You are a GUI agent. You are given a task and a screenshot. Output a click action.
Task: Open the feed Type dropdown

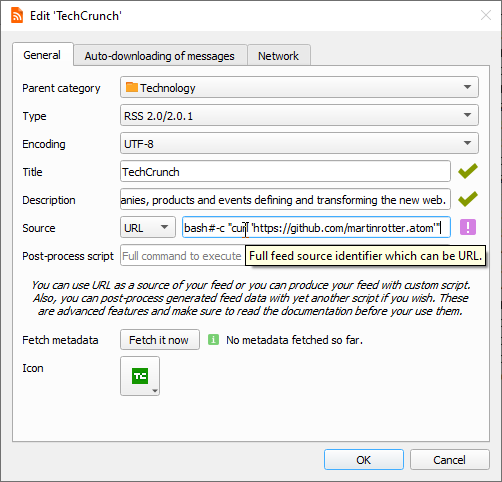coord(299,115)
